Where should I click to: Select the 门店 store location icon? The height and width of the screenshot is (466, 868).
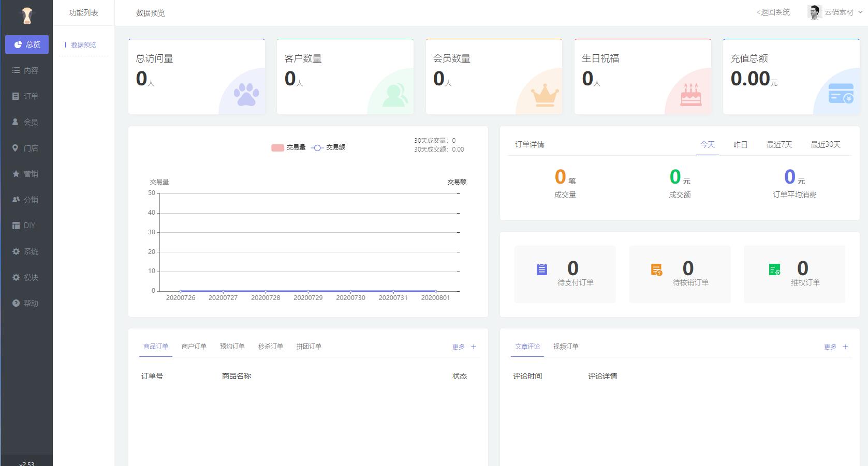point(16,148)
